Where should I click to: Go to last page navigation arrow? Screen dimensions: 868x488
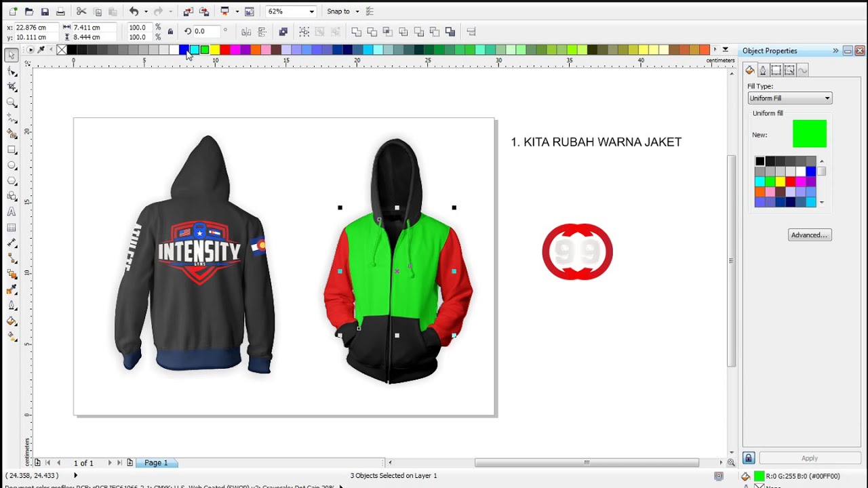coord(119,463)
